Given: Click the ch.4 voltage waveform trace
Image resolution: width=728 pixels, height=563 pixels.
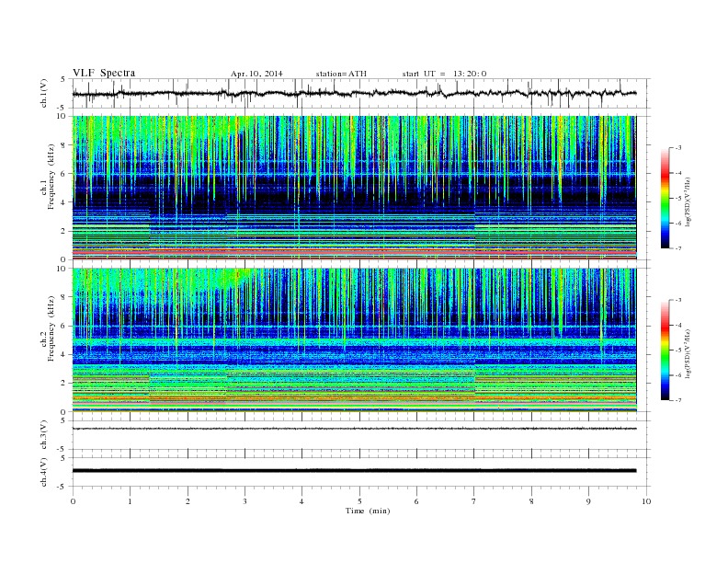Looking at the screenshot, I should (354, 471).
